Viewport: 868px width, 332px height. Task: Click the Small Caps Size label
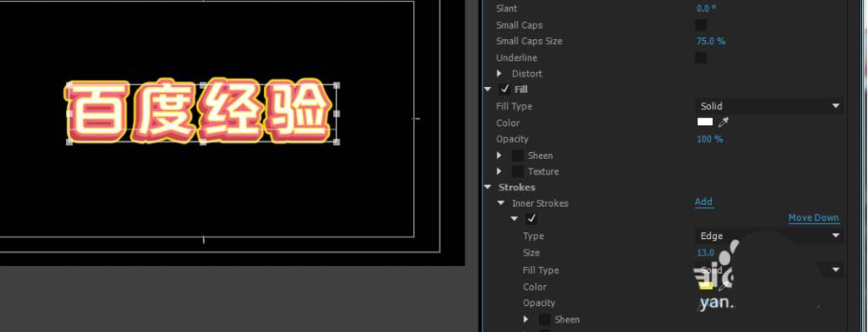click(x=529, y=41)
